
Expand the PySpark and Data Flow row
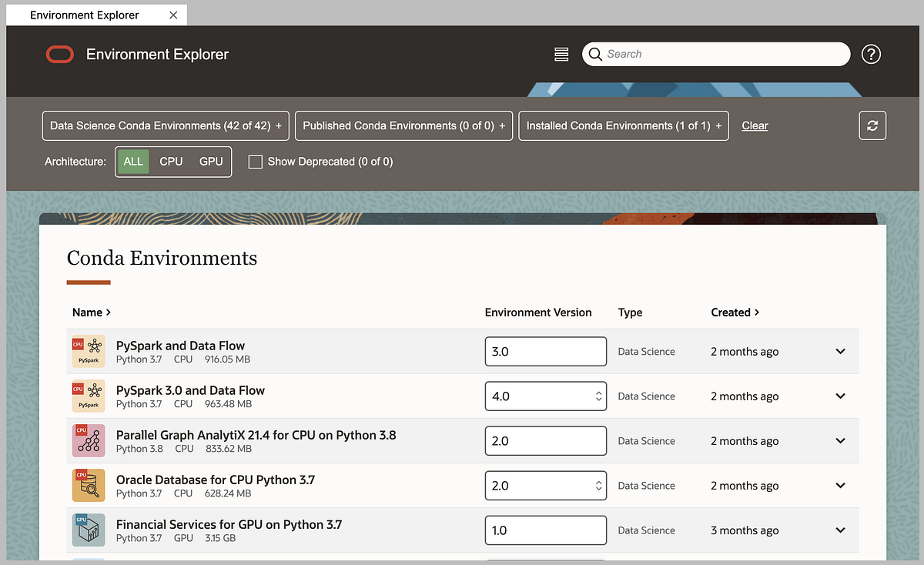(839, 351)
